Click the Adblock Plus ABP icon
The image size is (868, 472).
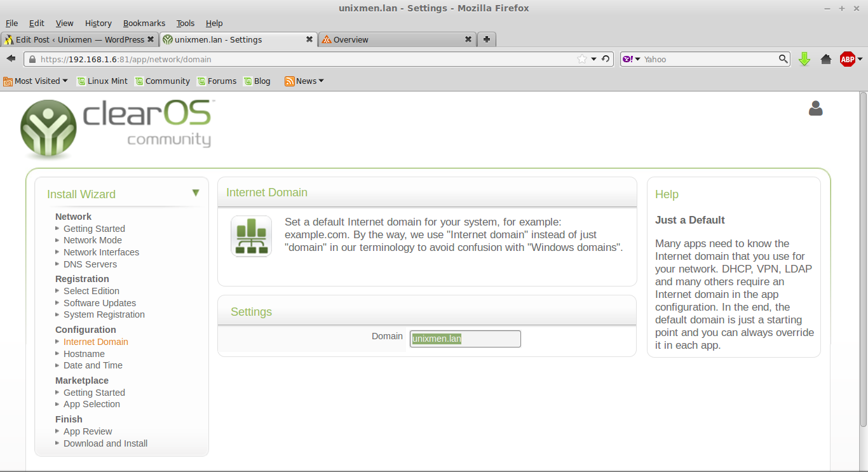point(847,59)
